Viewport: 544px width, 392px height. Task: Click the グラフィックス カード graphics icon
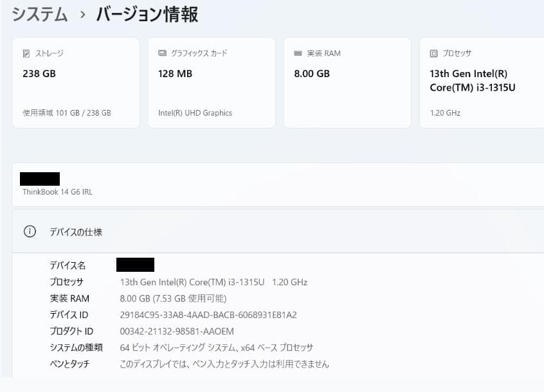click(x=161, y=53)
